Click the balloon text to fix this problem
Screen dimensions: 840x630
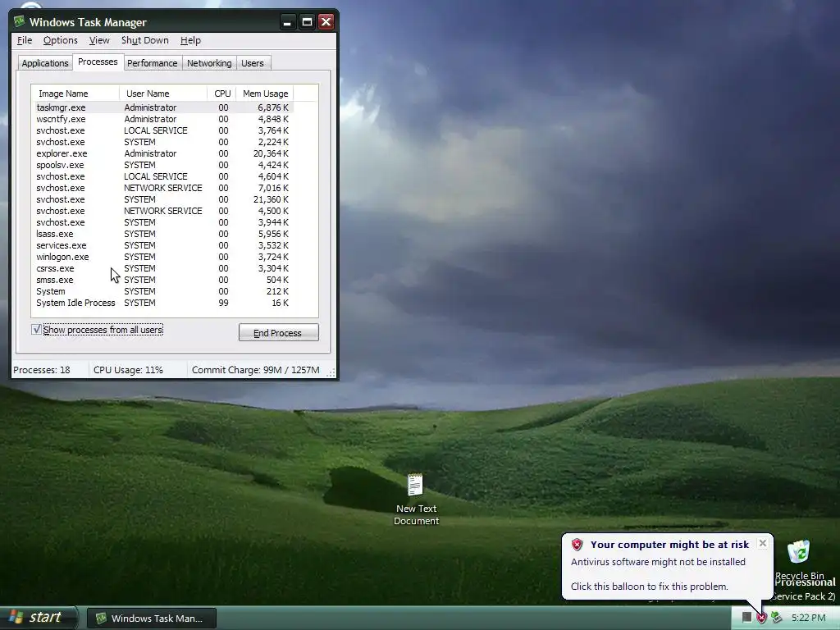click(x=650, y=586)
